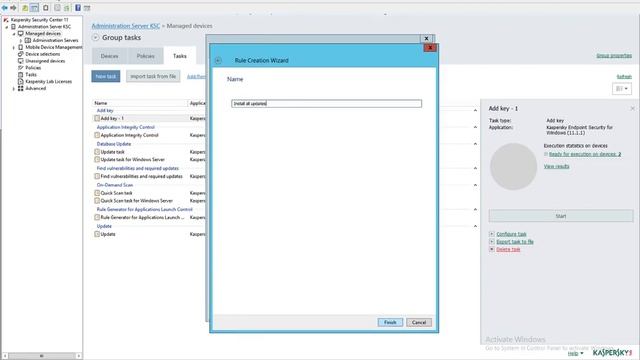Click the Administration Server KSC breadcrumb link

[126, 26]
